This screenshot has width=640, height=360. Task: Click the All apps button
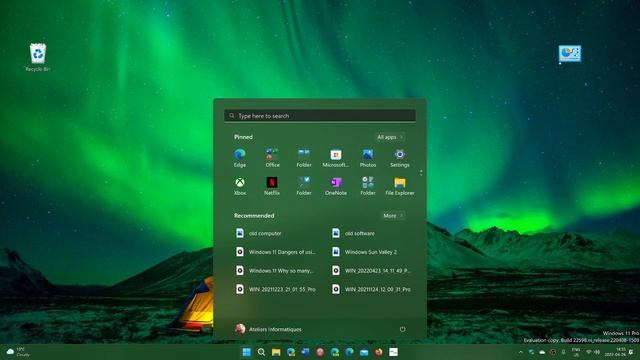(390, 137)
